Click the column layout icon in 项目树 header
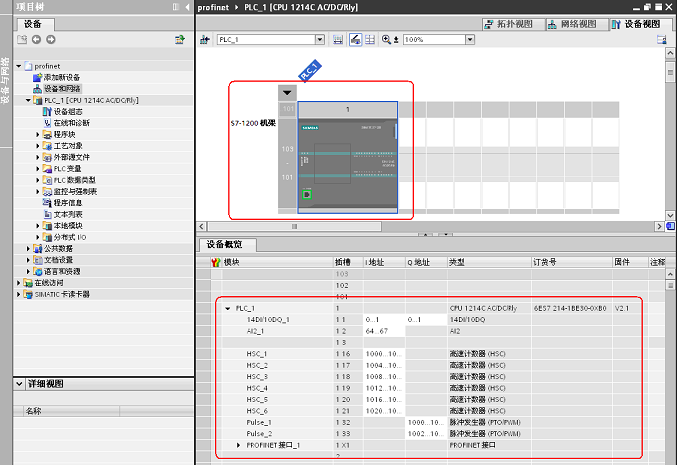The height and width of the screenshot is (465, 677). (176, 7)
